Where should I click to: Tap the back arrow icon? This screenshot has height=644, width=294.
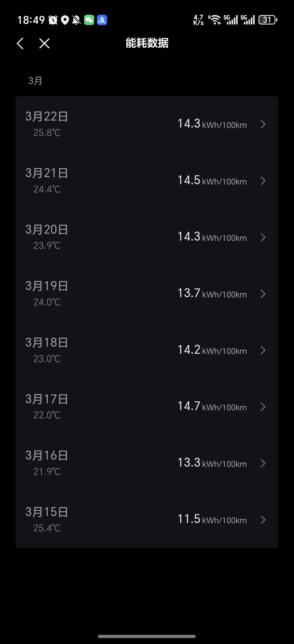click(x=20, y=43)
